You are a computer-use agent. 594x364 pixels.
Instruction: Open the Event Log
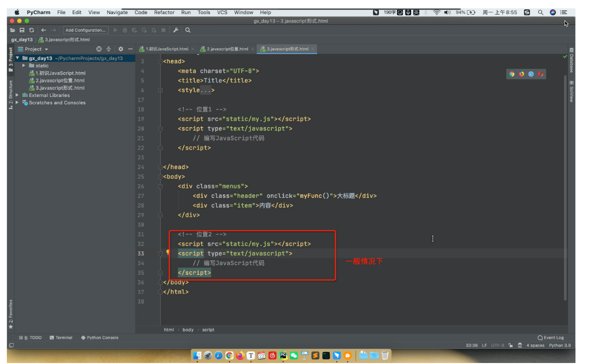(551, 338)
